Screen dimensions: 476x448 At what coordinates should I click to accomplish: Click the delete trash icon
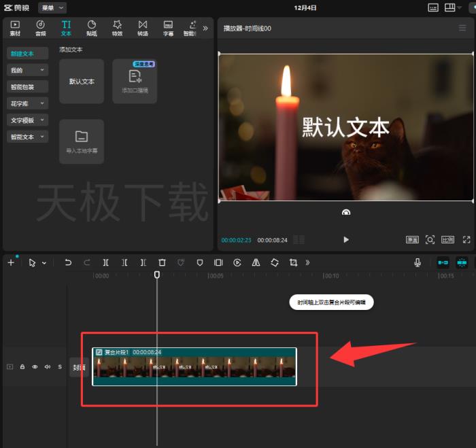[x=162, y=262]
